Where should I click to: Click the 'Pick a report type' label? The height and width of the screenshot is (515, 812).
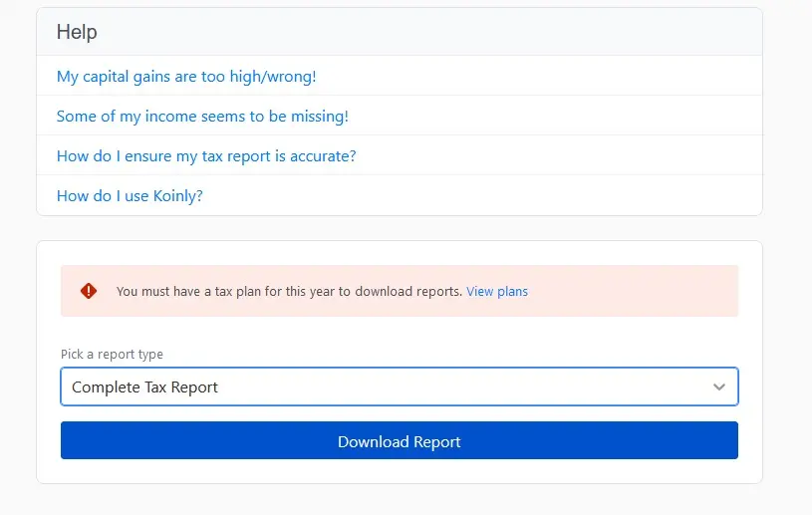(112, 354)
